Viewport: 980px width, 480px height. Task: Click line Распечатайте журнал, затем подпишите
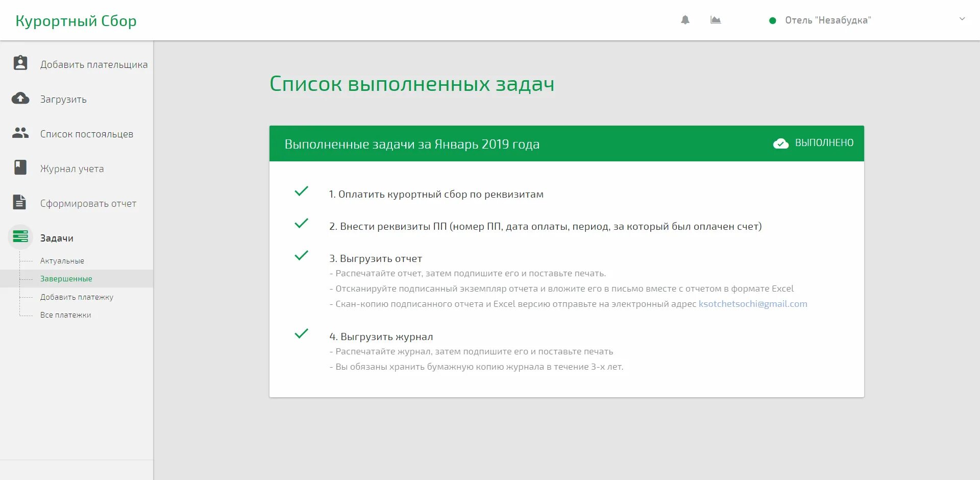[471, 351]
